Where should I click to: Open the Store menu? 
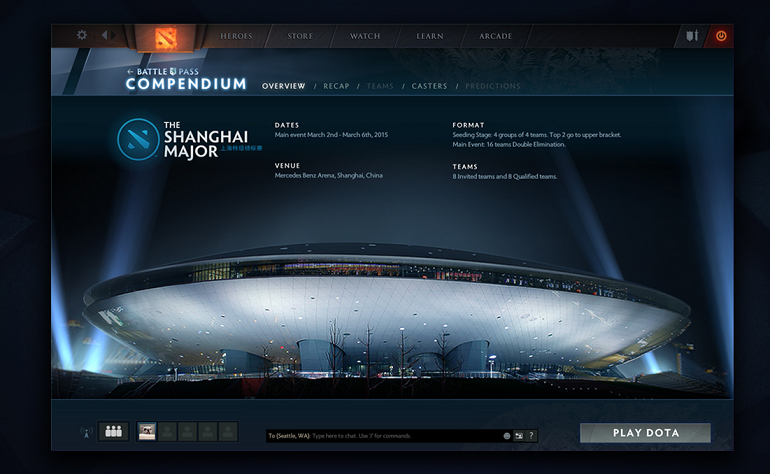[x=300, y=36]
